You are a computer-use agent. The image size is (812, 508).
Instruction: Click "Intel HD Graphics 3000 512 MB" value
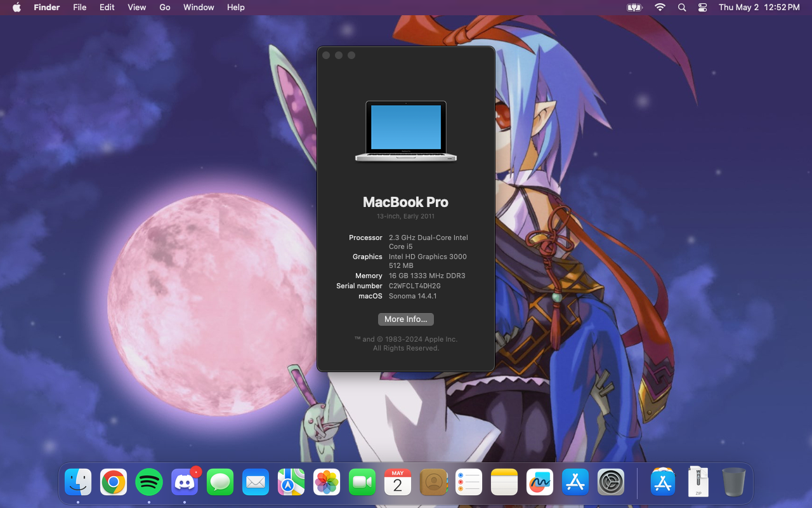(428, 261)
